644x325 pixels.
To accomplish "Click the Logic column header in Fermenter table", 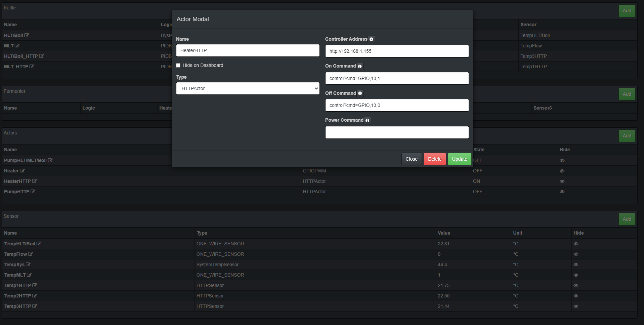I will click(x=89, y=108).
